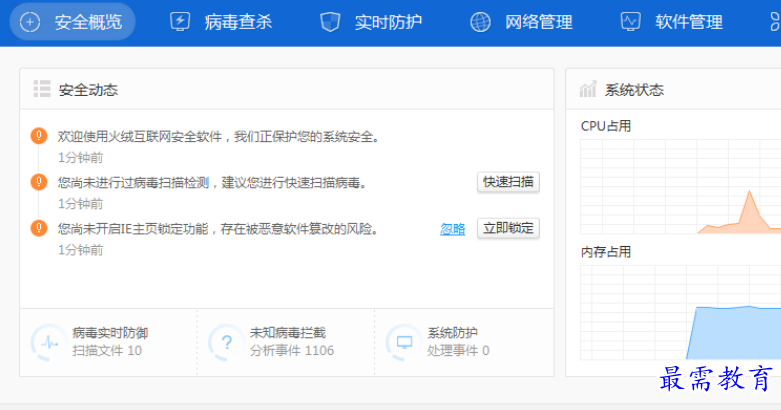Click the shield icon for 实时防护
Viewport: 781px width, 410px height.
[330, 22]
